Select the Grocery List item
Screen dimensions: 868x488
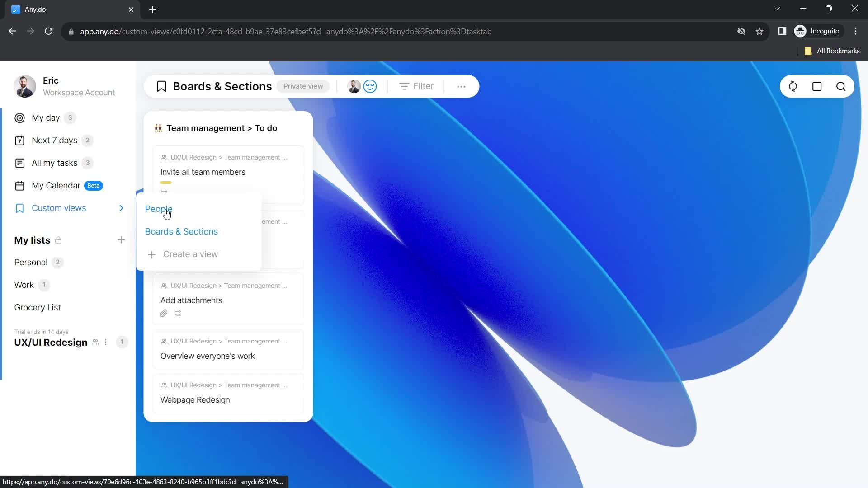38,307
